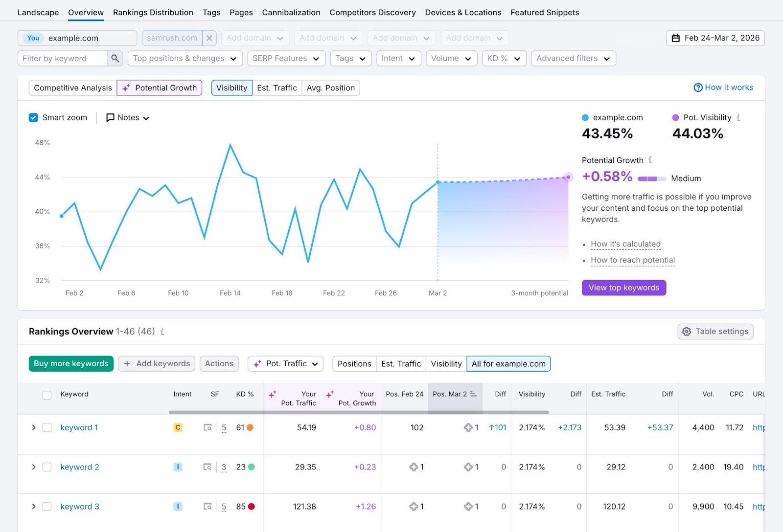This screenshot has height=532, width=783.
Task: Expand the keyword 3 row chevron
Action: click(x=33, y=507)
